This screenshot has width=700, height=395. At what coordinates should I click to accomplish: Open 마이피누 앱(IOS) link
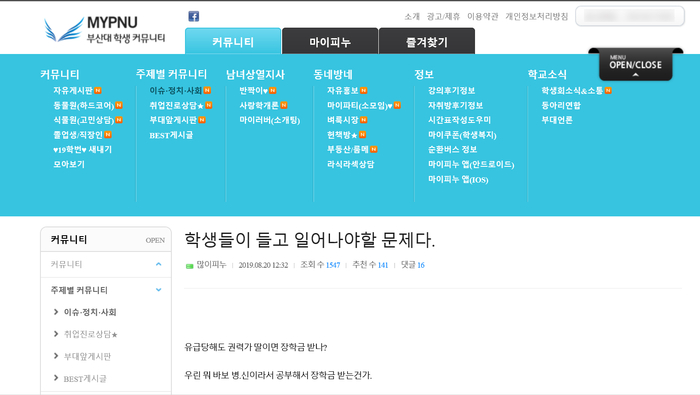click(458, 179)
